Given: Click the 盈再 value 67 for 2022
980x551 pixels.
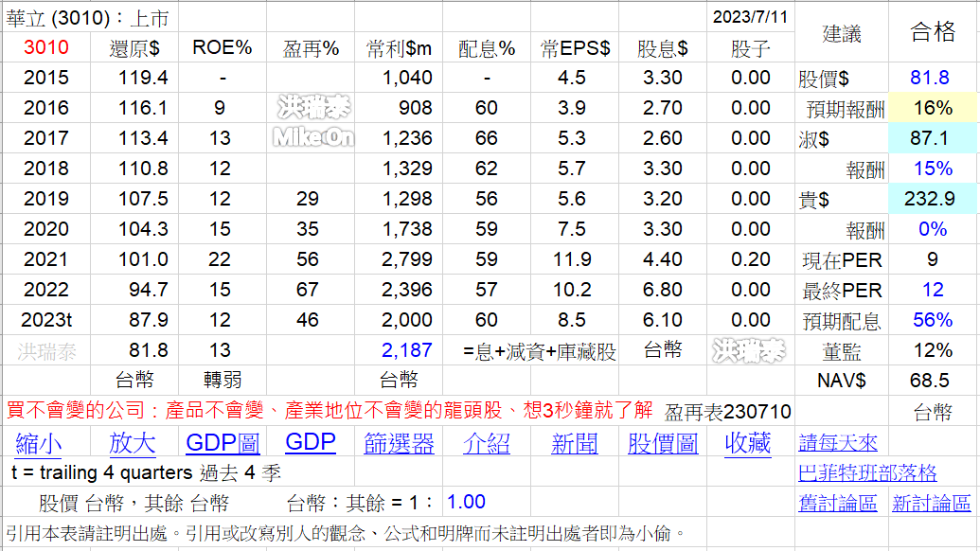Looking at the screenshot, I should (x=308, y=290).
